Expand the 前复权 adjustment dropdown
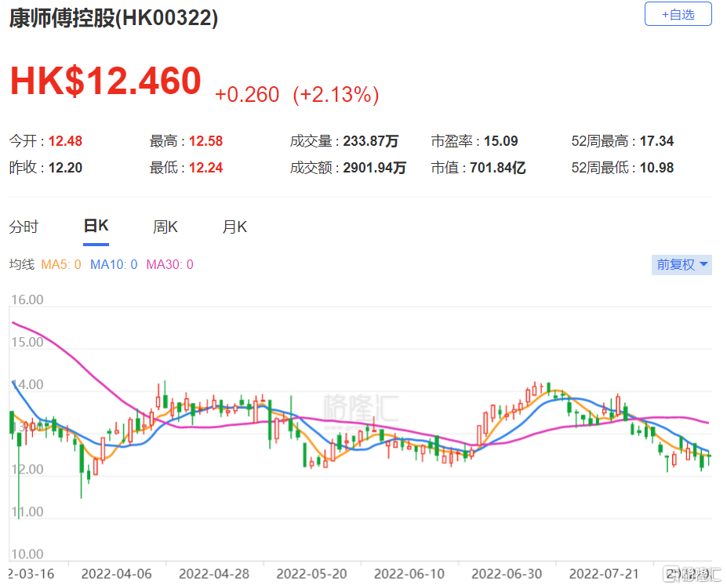 pyautogui.click(x=682, y=264)
